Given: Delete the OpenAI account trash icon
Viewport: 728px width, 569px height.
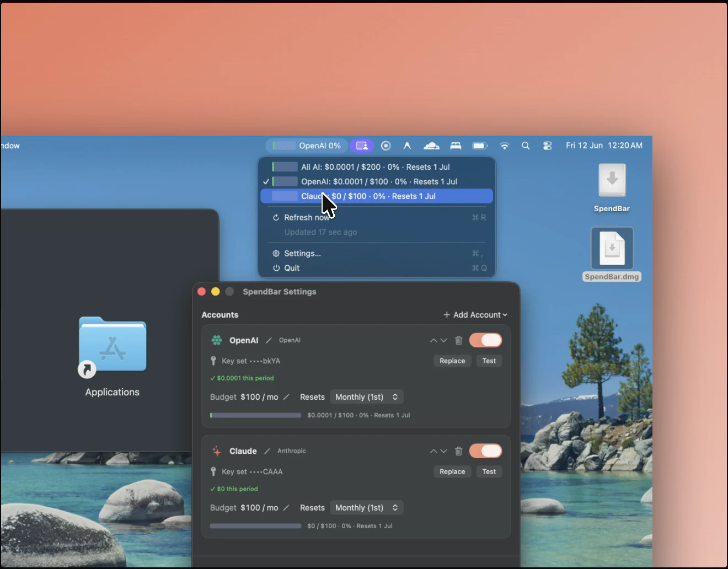Looking at the screenshot, I should coord(458,340).
